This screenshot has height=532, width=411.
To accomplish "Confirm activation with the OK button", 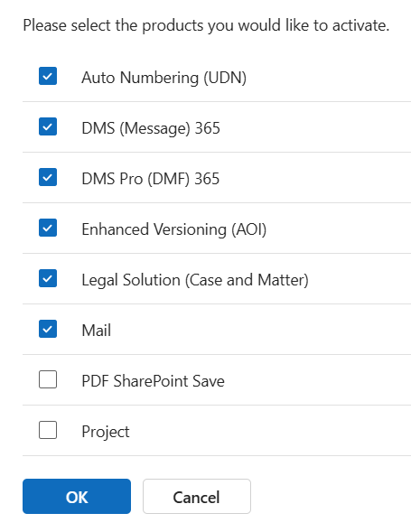I will point(77,496).
